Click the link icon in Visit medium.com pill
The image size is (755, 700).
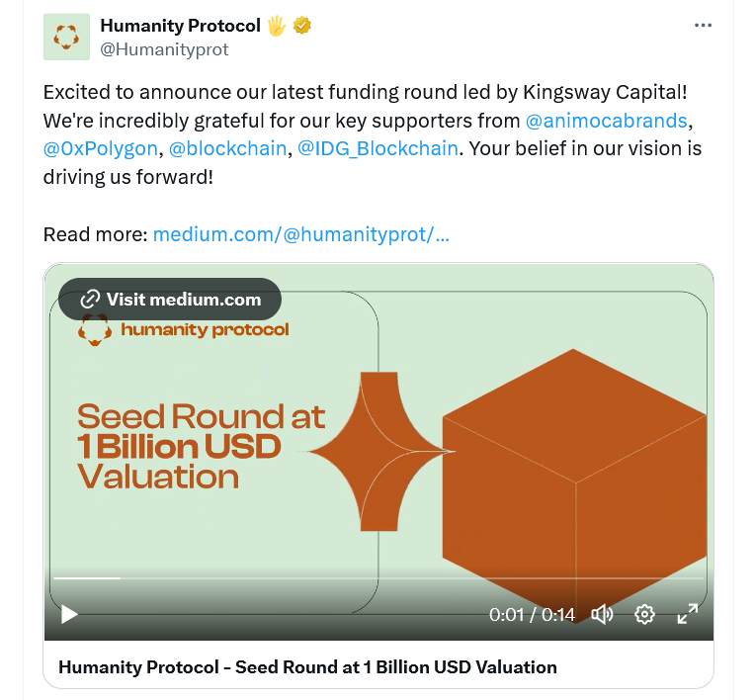[x=90, y=300]
